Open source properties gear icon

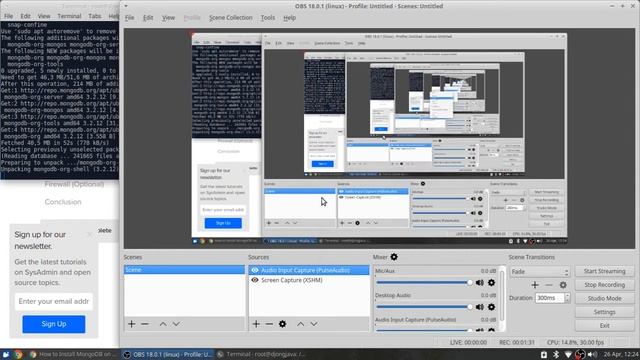282,324
